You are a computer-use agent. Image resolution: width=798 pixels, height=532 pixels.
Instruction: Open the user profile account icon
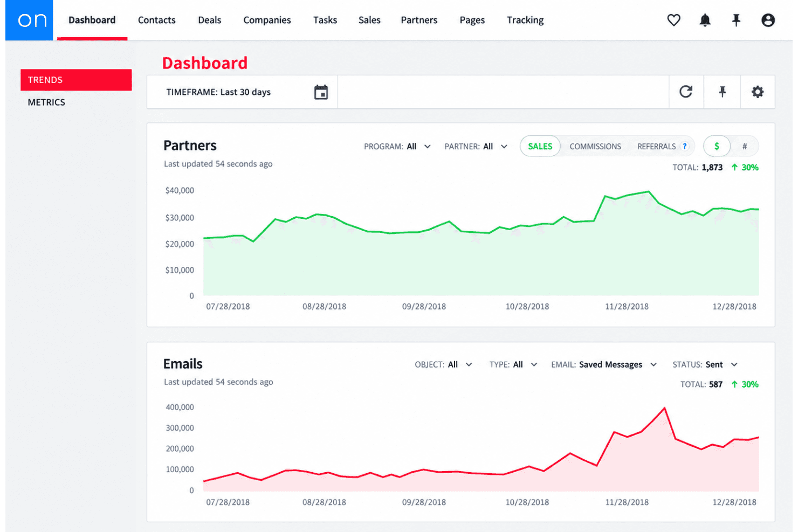pos(768,20)
